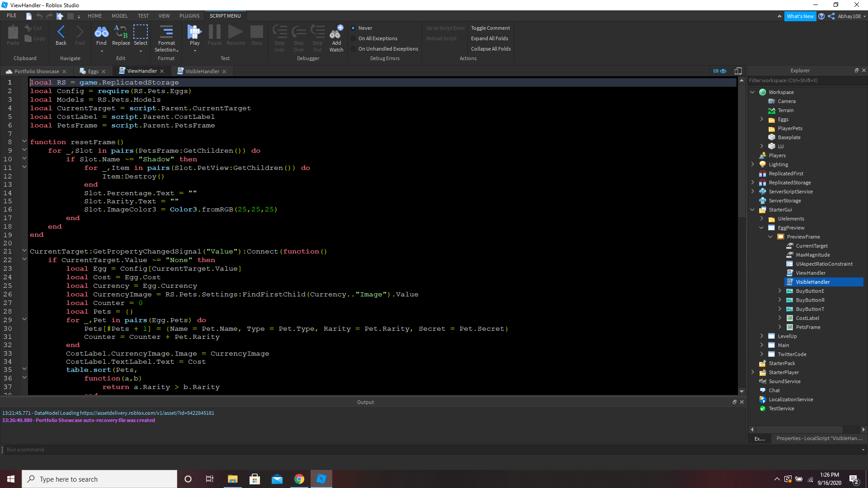Click the What's New button
Viewport: 868px width, 488px height.
(x=800, y=16)
